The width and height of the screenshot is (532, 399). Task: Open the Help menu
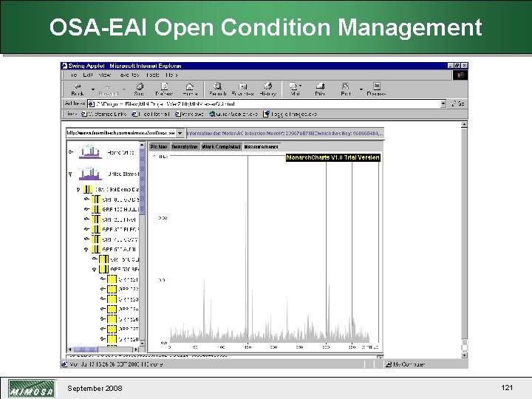point(171,75)
